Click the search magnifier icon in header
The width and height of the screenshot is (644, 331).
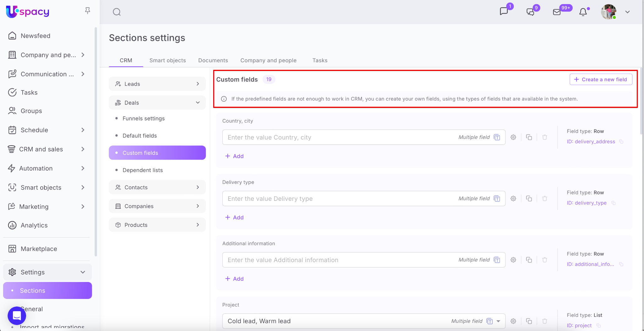(117, 12)
